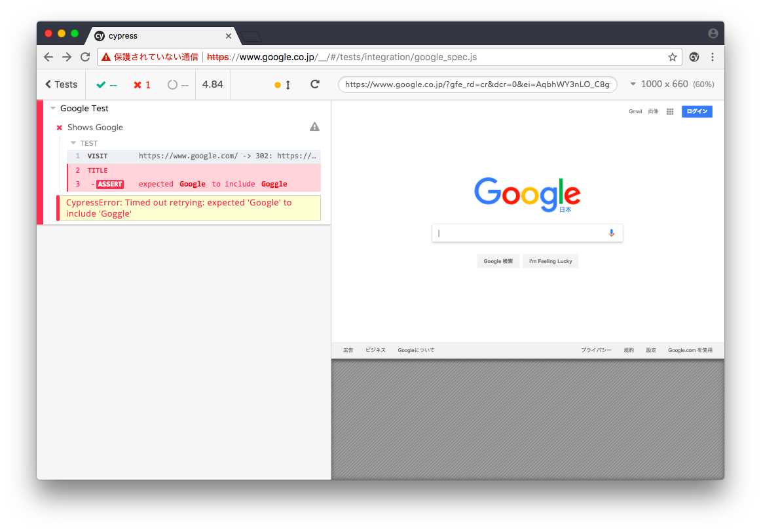Screen dimensions: 761x532
Task: Return to Tests list
Action: click(61, 84)
